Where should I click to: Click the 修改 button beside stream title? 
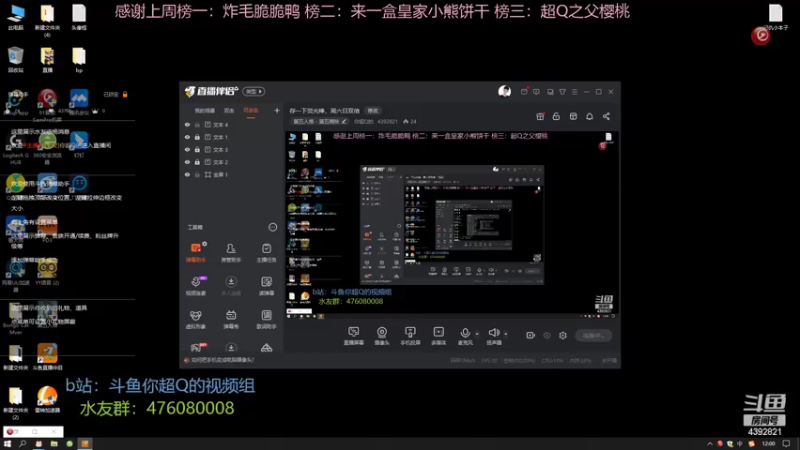click(x=373, y=111)
